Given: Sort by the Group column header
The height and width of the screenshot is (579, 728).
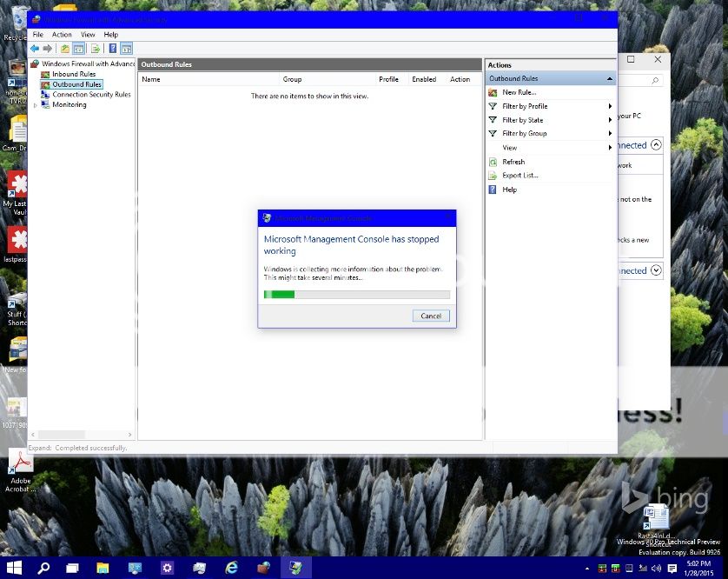Looking at the screenshot, I should (x=328, y=79).
